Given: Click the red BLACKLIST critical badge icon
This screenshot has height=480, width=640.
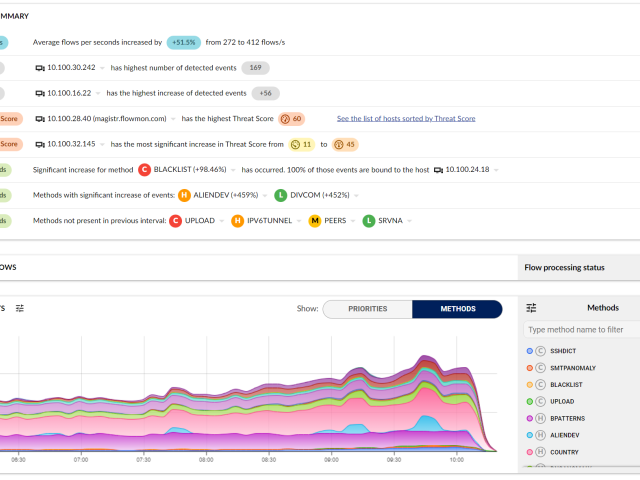Looking at the screenshot, I should 145,170.
